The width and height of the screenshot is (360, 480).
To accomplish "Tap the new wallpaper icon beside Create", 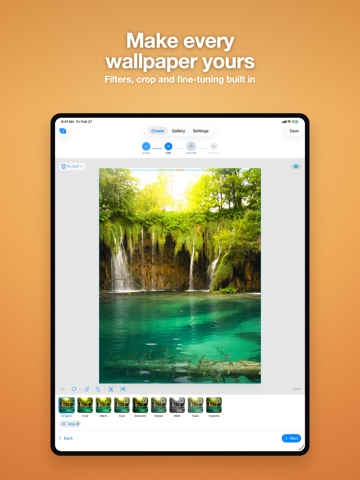I will [x=63, y=131].
